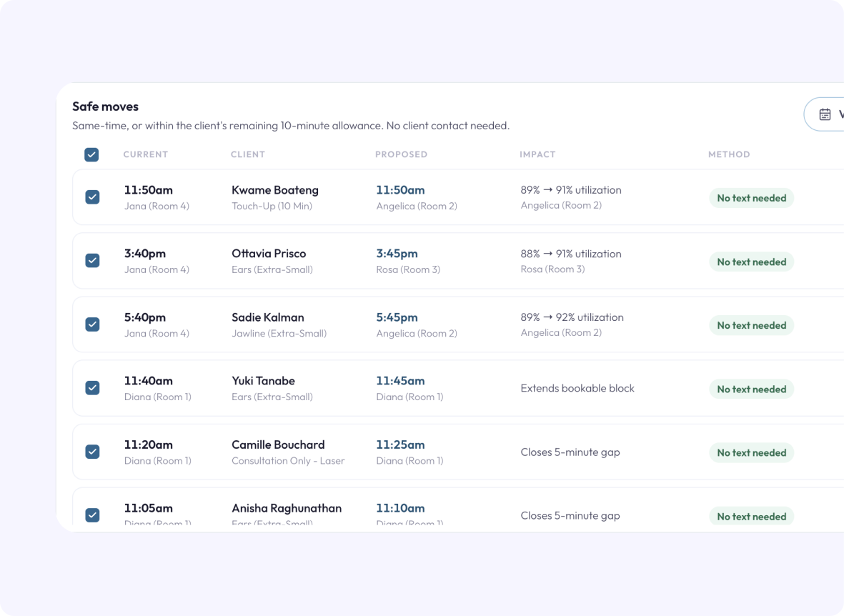Viewport: 844px width, 616px height.
Task: Click the CURRENT column header
Action: click(x=145, y=154)
